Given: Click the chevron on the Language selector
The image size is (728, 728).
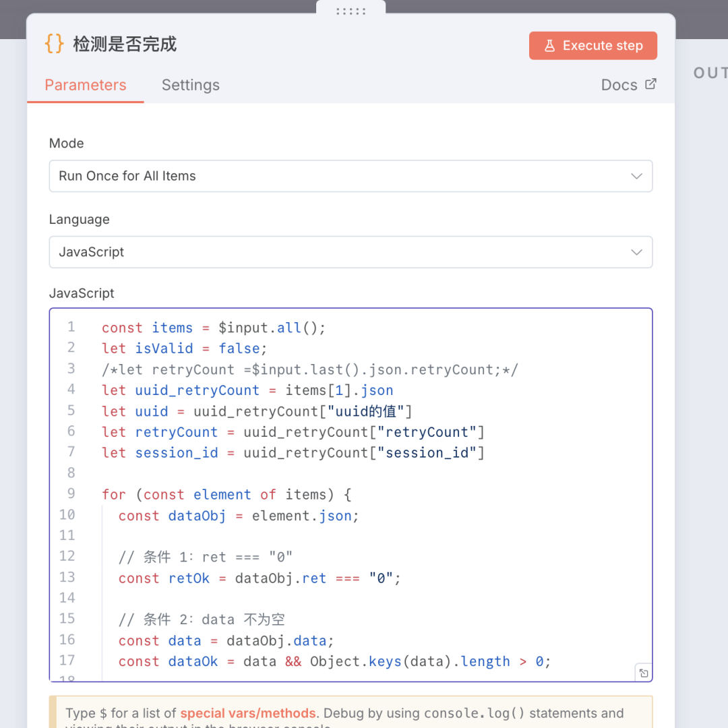Looking at the screenshot, I should pos(636,251).
